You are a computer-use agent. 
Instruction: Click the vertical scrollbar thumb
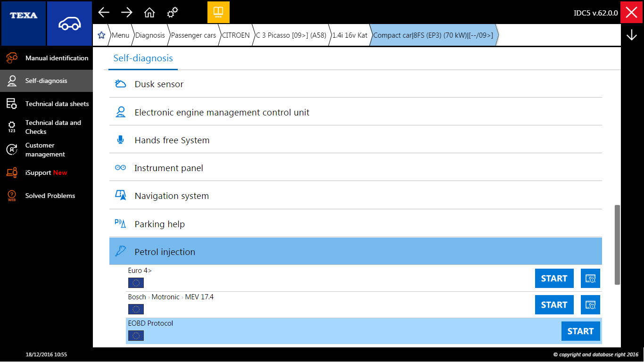tap(617, 245)
